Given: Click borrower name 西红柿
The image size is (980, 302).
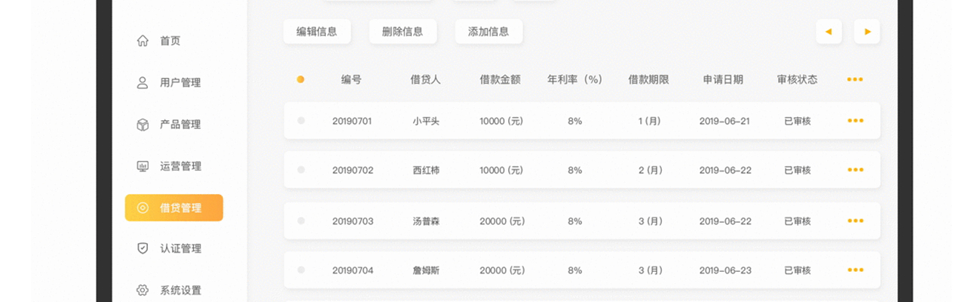Looking at the screenshot, I should click(426, 170).
